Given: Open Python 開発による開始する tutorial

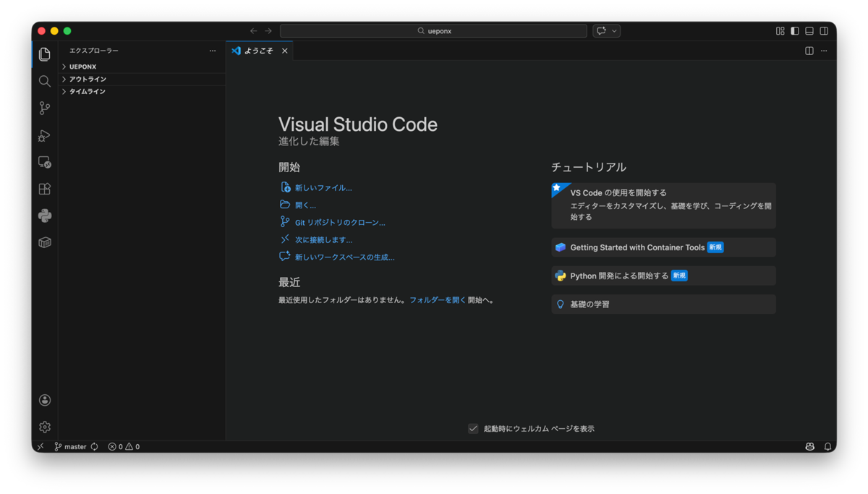Looking at the screenshot, I should pos(663,276).
